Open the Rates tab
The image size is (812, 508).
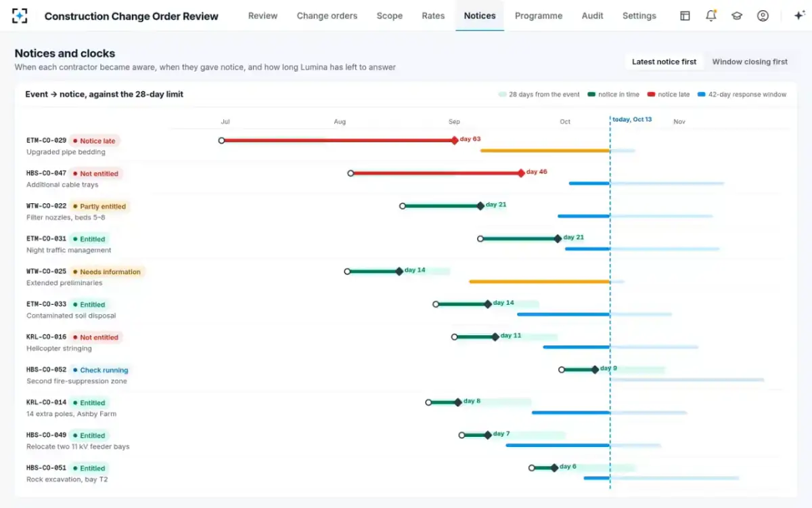(x=433, y=16)
